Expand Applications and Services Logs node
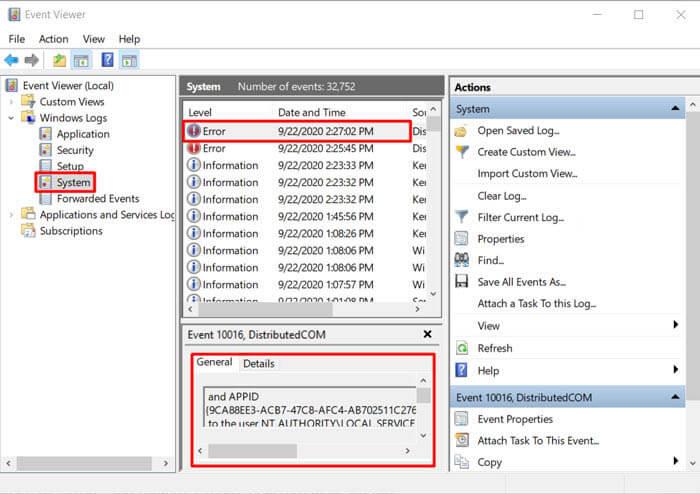This screenshot has width=700, height=494. coord(11,215)
